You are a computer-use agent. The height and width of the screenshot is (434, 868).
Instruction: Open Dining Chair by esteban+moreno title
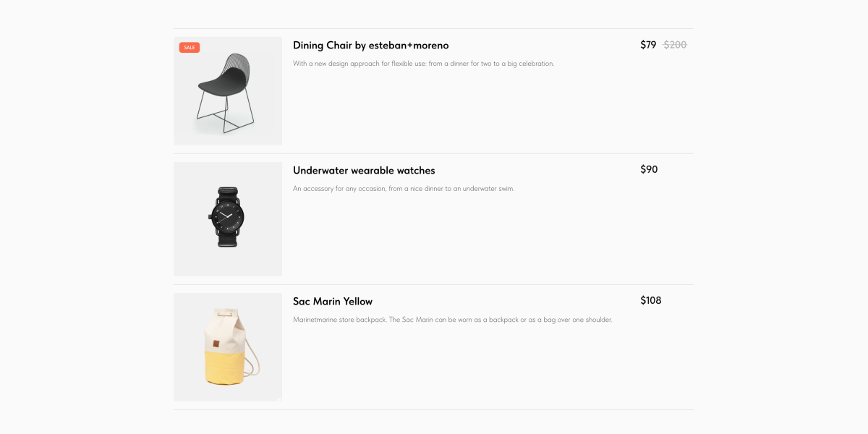coord(371,46)
